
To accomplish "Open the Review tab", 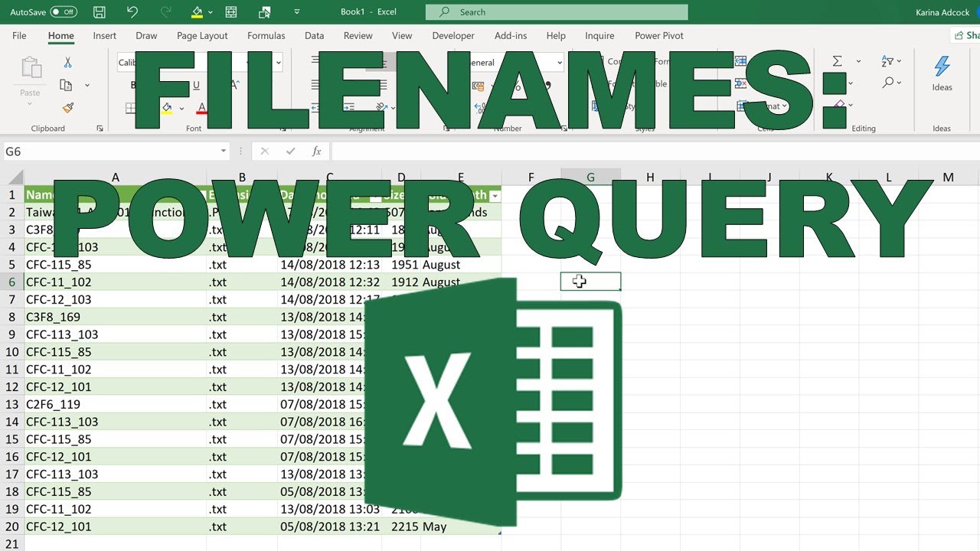I will click(358, 35).
